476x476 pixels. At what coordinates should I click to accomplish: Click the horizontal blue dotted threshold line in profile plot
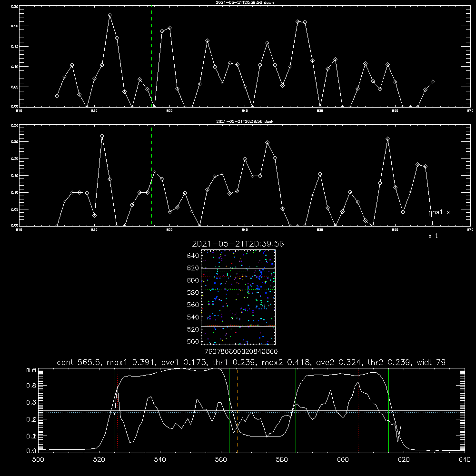[251, 413]
